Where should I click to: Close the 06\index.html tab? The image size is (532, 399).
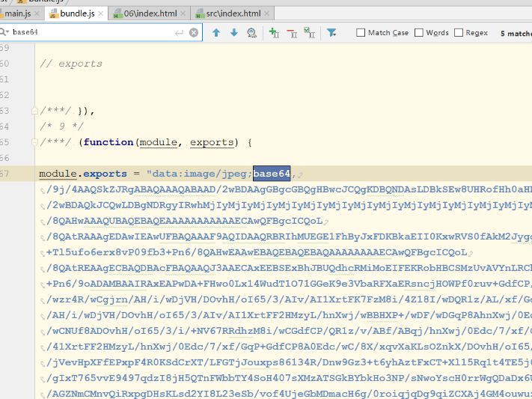pos(183,13)
